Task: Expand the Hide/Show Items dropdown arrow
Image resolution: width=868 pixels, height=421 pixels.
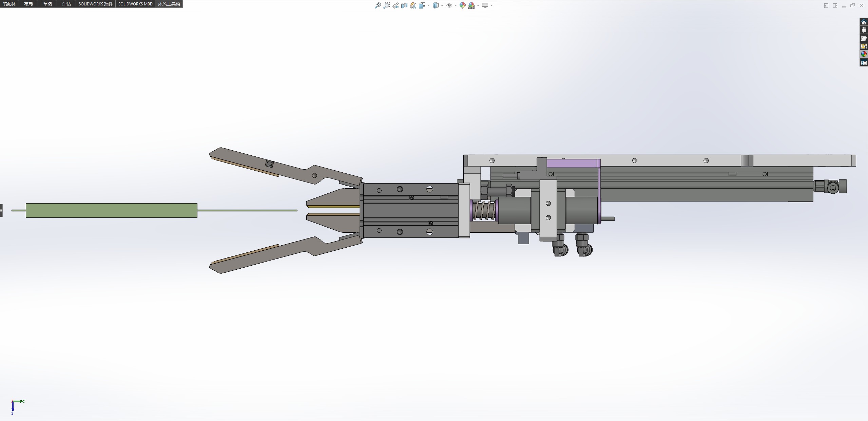Action: 455,5
